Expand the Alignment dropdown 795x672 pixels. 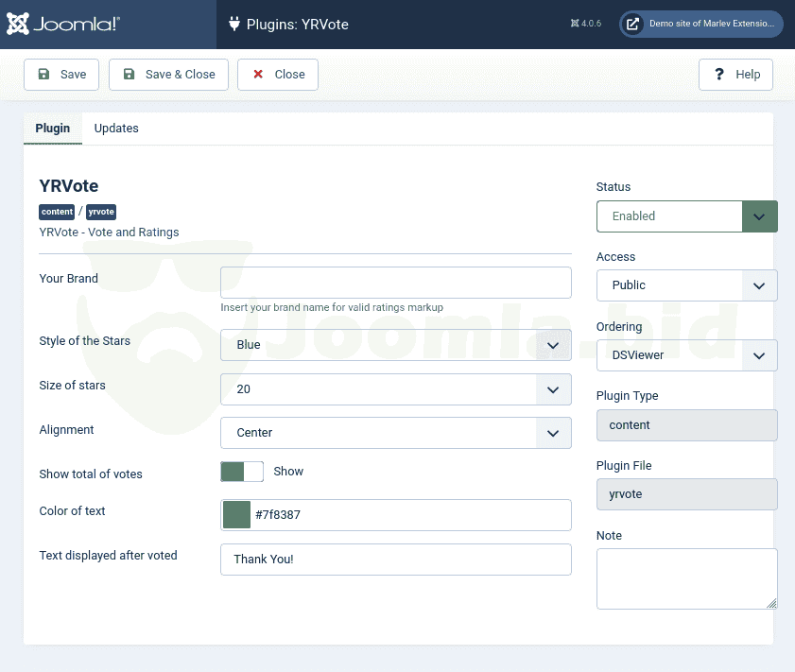click(395, 433)
